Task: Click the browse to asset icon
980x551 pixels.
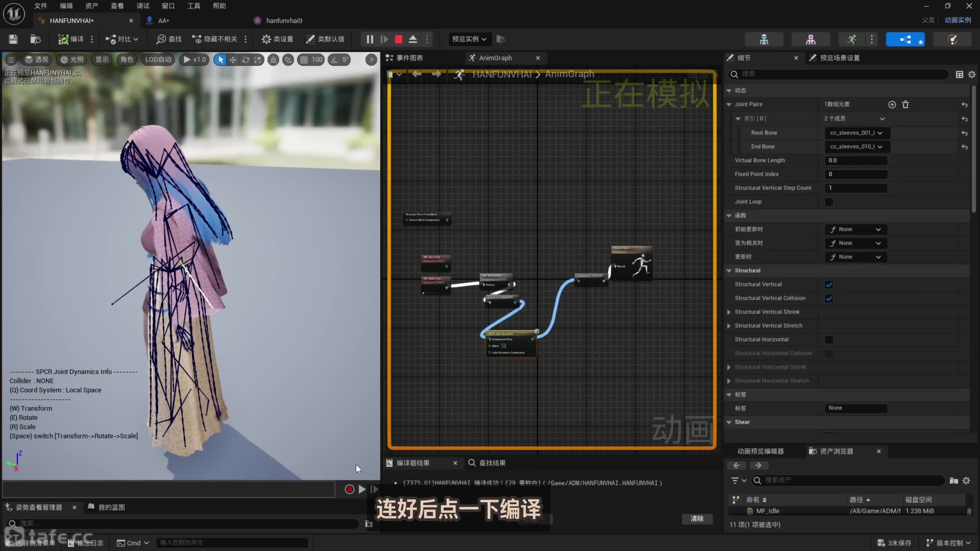Action: (x=35, y=39)
